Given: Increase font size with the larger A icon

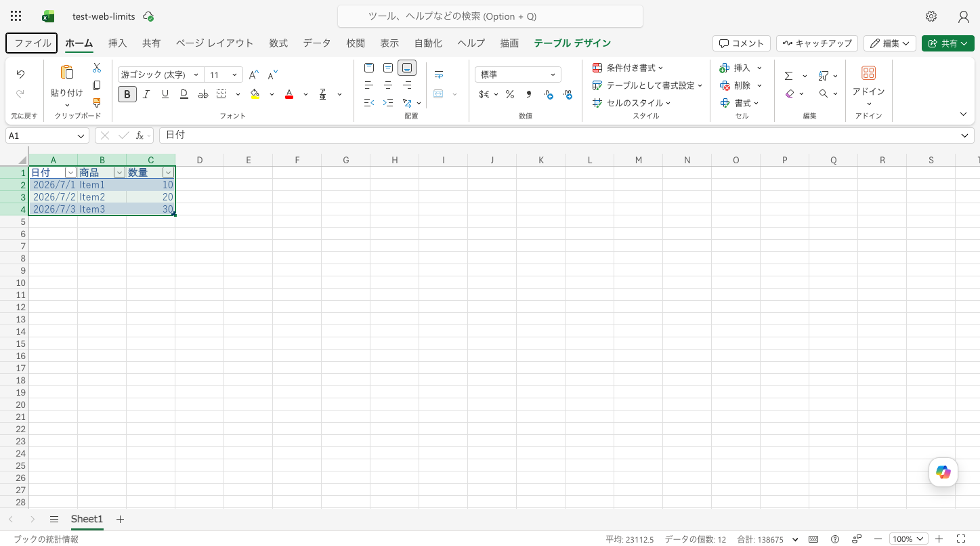Looking at the screenshot, I should 253,75.
